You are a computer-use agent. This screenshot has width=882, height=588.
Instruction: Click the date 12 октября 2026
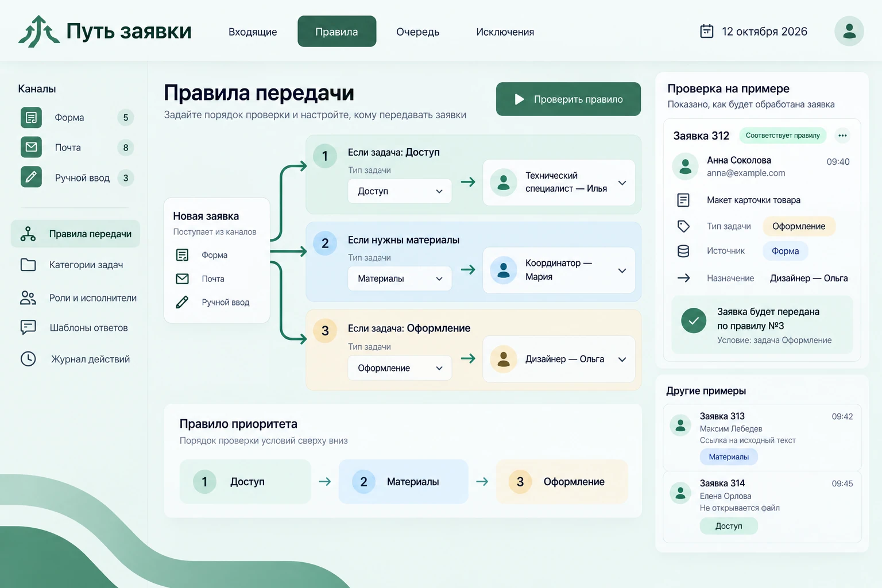pyautogui.click(x=764, y=32)
